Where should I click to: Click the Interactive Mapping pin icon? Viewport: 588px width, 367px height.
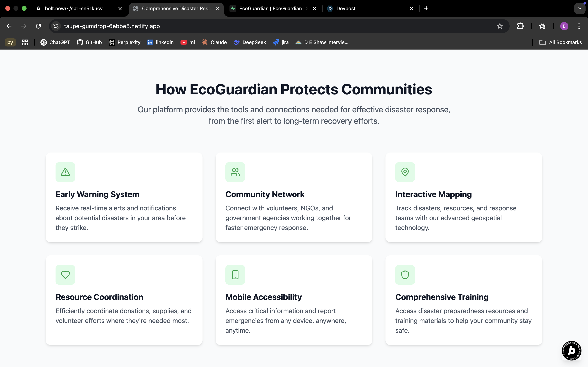pyautogui.click(x=405, y=172)
